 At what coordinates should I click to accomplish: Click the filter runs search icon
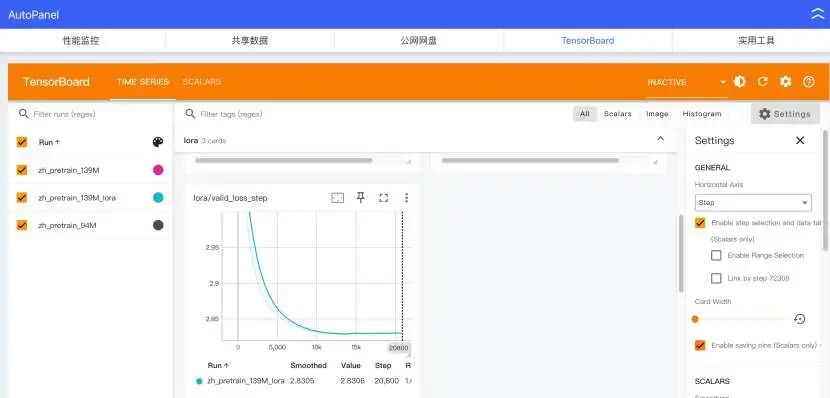click(x=23, y=114)
